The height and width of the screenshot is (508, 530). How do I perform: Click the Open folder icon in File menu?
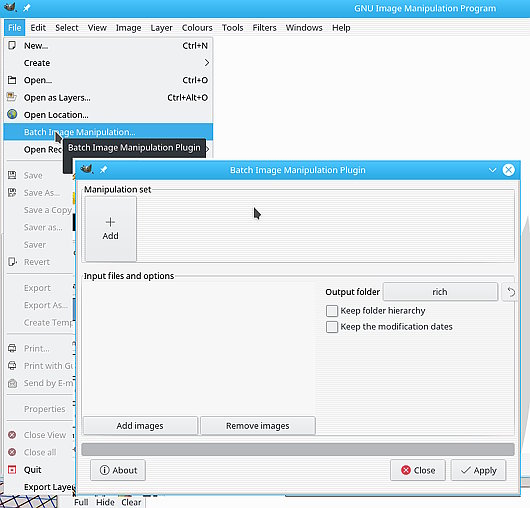(x=12, y=80)
